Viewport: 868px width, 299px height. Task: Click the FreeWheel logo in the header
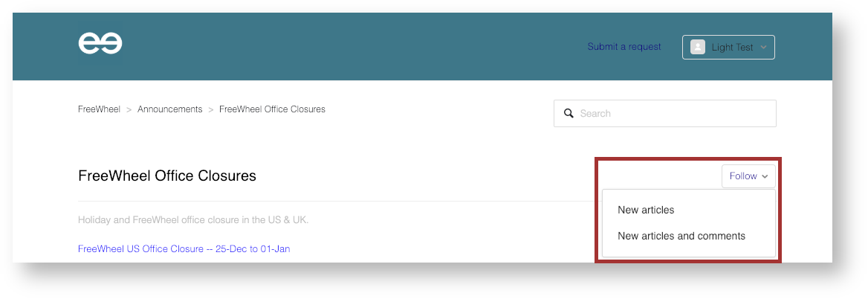(x=100, y=43)
